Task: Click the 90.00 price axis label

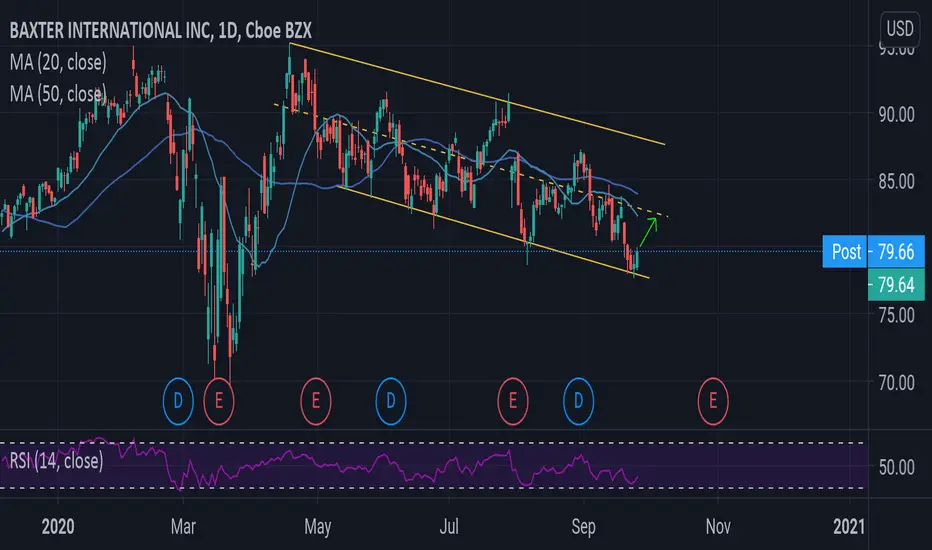Action: pos(896,114)
